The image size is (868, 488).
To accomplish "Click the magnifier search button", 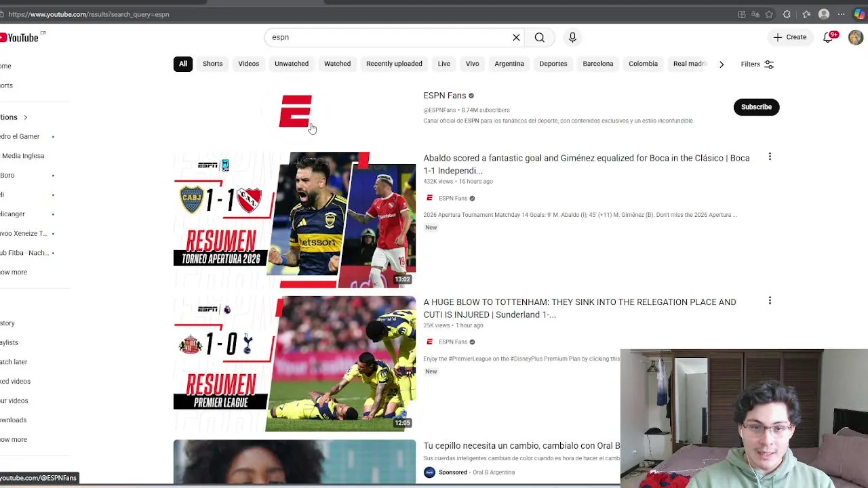I will coord(539,37).
